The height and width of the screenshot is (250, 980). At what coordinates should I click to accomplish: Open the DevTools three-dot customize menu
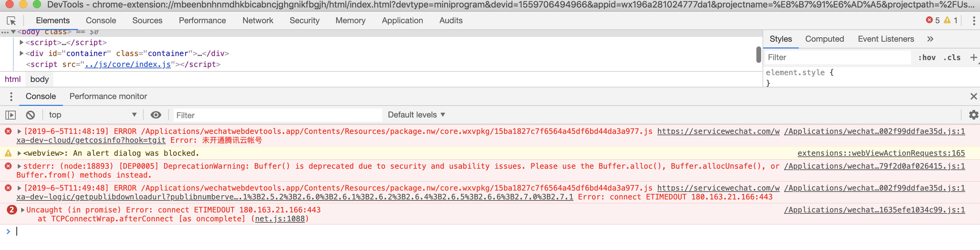tap(974, 20)
